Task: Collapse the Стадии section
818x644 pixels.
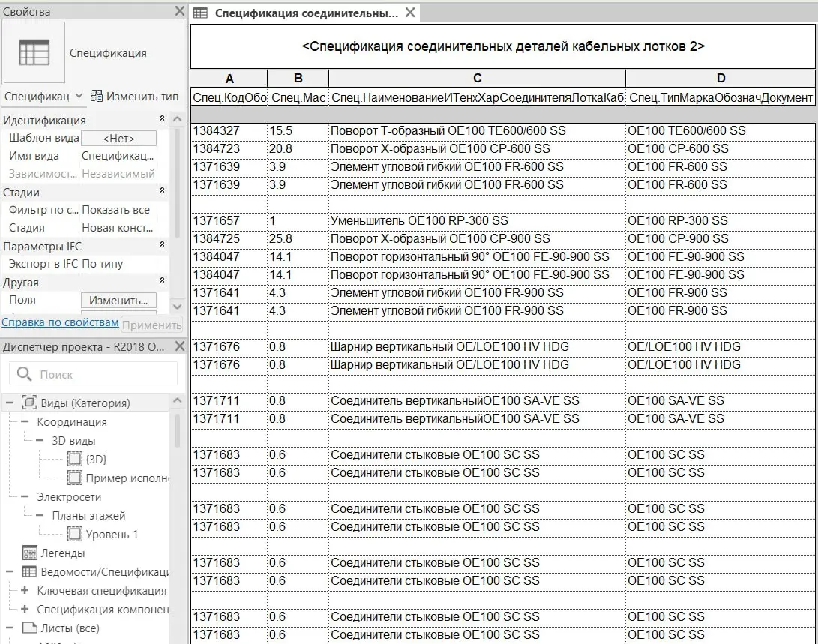Action: coord(162,190)
